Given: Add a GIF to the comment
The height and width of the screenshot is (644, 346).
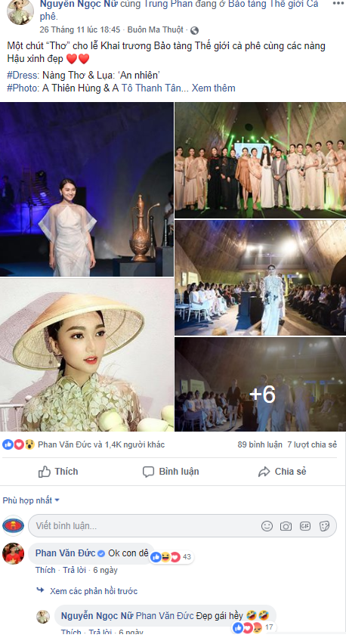Looking at the screenshot, I should 305,526.
